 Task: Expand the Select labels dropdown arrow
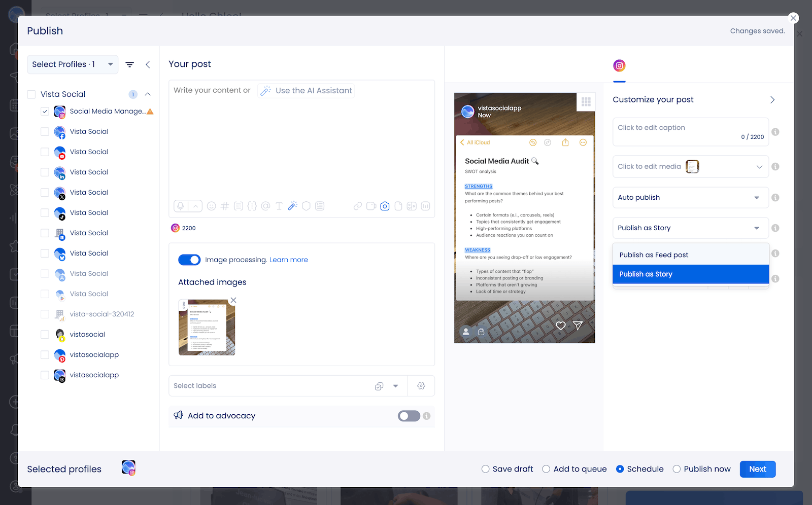tap(396, 386)
